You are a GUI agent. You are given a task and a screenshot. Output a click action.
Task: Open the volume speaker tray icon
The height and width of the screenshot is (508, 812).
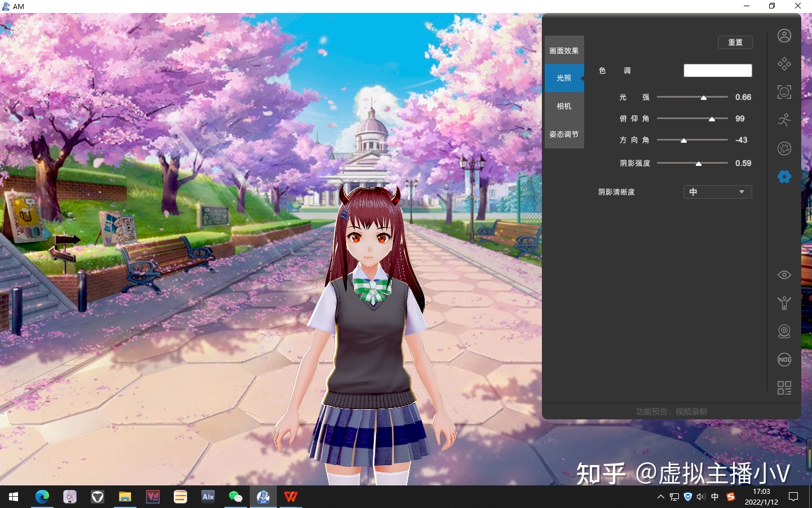701,497
